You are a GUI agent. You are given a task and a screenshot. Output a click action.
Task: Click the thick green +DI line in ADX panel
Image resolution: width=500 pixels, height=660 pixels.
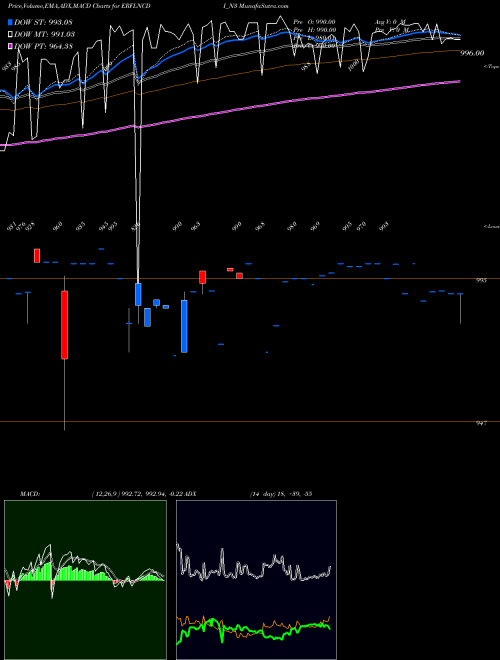253,629
